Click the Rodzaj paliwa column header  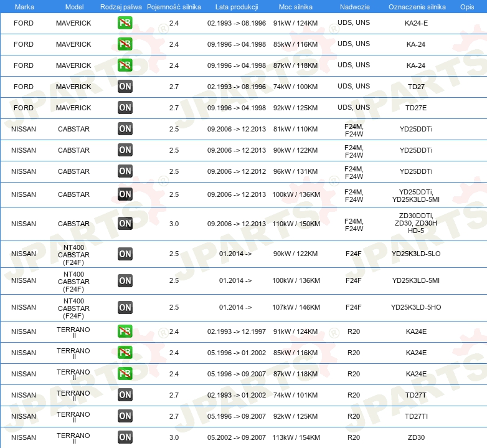point(121,7)
